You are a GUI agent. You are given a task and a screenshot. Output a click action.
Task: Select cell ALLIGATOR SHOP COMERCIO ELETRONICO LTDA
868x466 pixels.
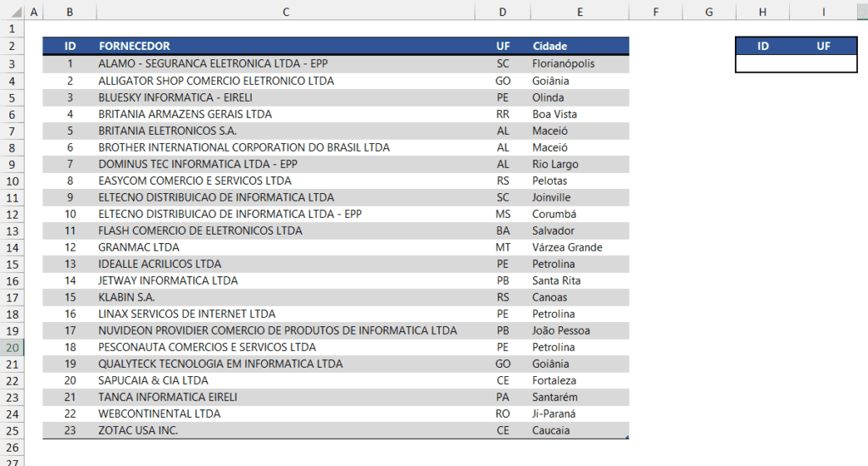point(286,80)
